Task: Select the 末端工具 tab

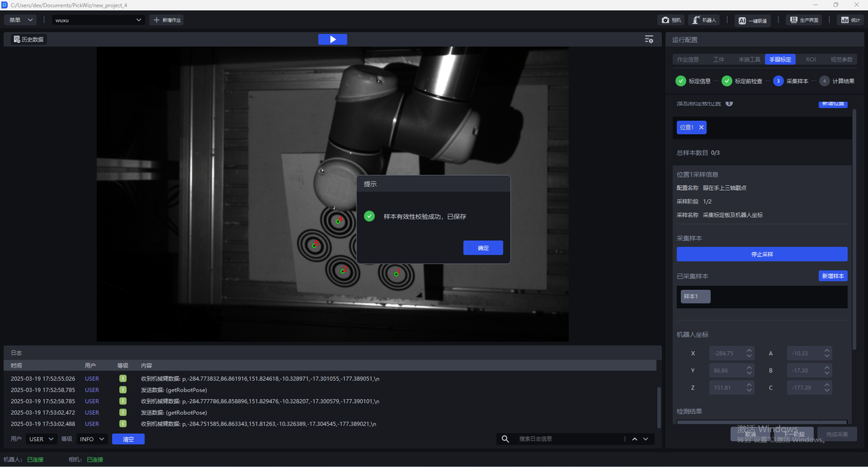Action: [749, 60]
